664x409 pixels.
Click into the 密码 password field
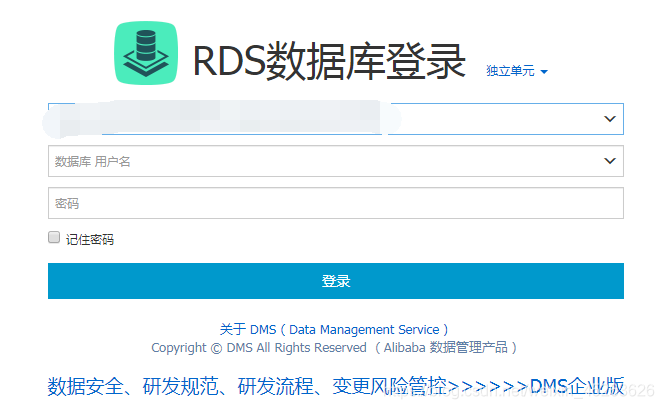click(335, 203)
